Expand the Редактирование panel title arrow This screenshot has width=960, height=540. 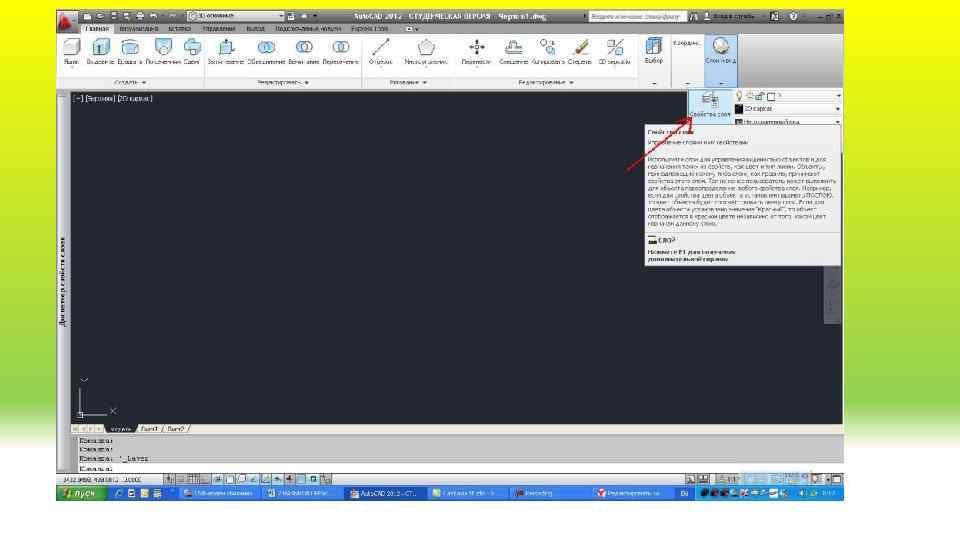click(571, 82)
